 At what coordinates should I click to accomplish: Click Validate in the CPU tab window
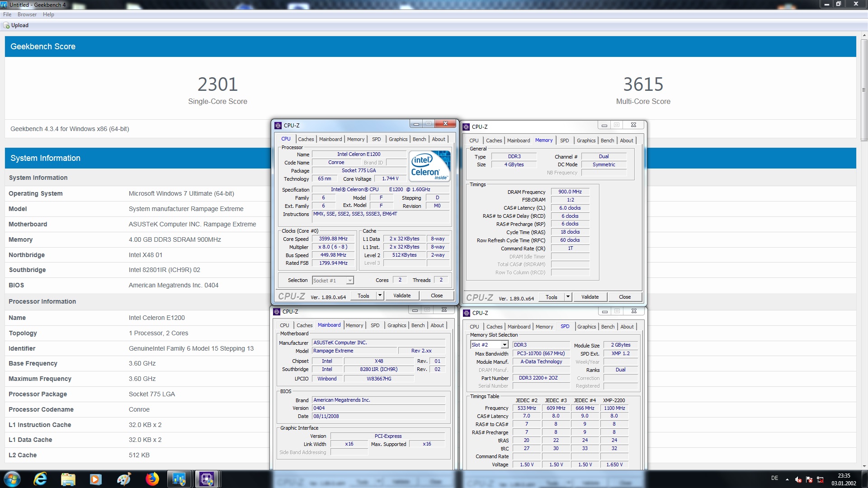(x=402, y=296)
